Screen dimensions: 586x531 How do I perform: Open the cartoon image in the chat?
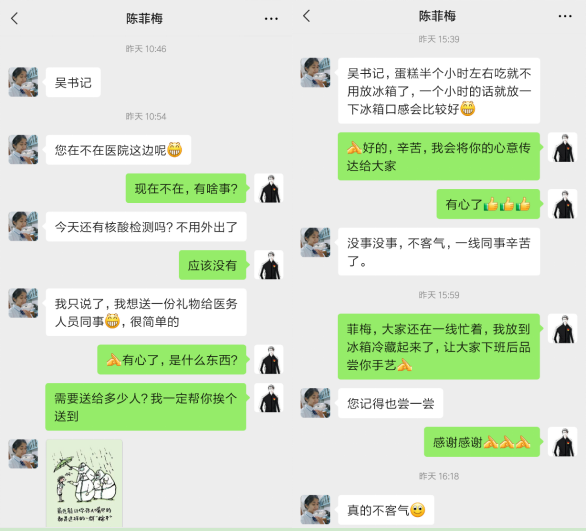[84, 483]
